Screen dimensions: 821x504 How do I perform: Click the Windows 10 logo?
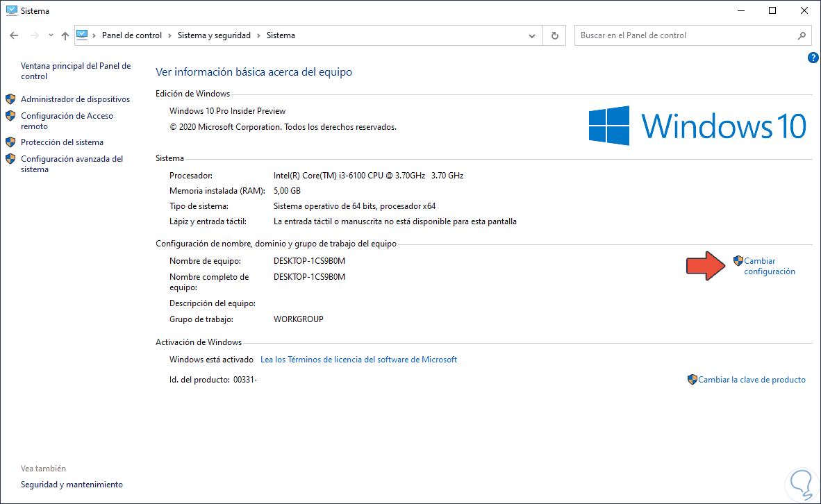pyautogui.click(x=697, y=126)
